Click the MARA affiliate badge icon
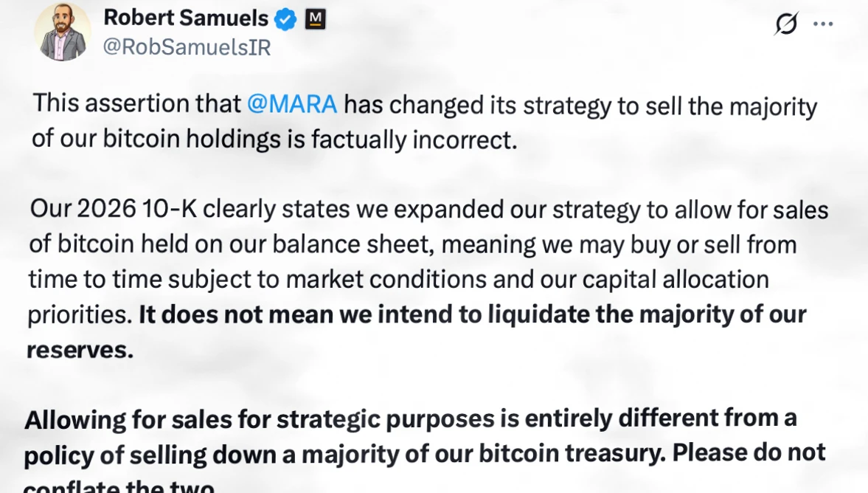This screenshot has height=493, width=868. (x=315, y=19)
